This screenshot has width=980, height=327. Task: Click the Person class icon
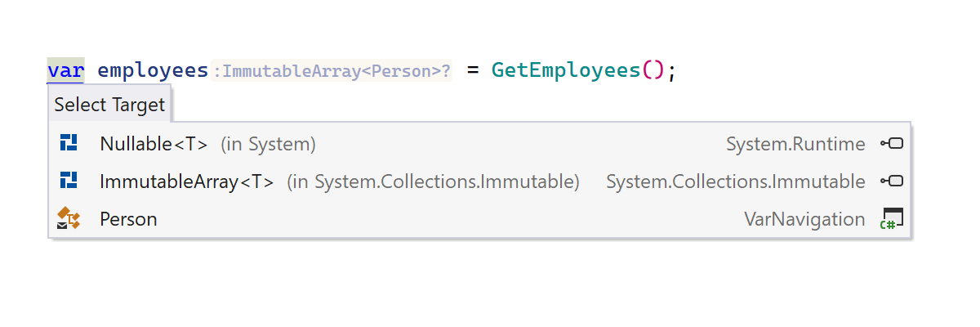coord(69,218)
